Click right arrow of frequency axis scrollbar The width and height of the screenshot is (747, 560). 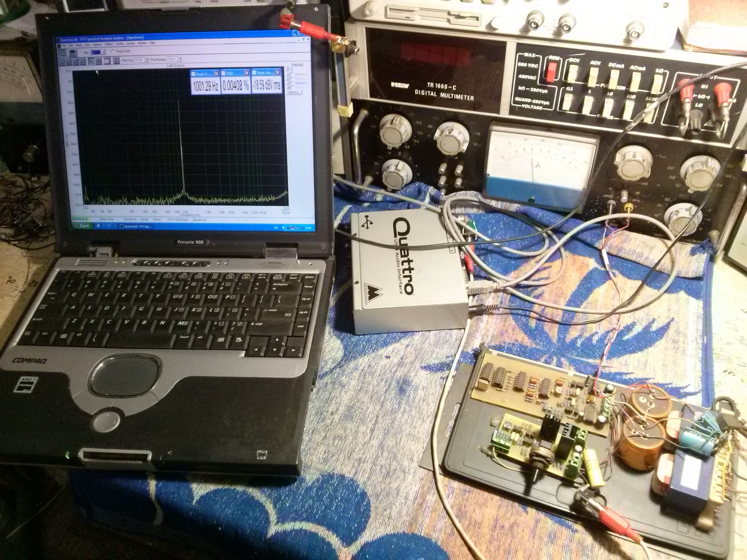click(x=287, y=208)
